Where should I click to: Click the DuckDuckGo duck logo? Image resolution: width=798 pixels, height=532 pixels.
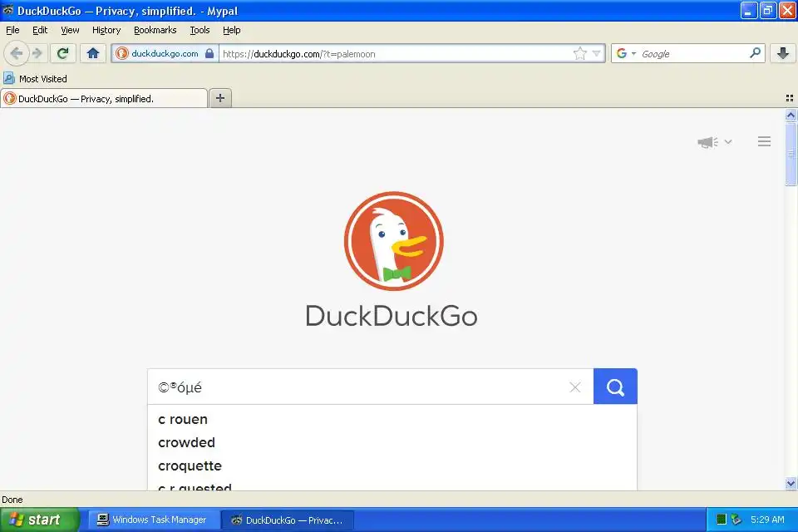[x=393, y=241]
